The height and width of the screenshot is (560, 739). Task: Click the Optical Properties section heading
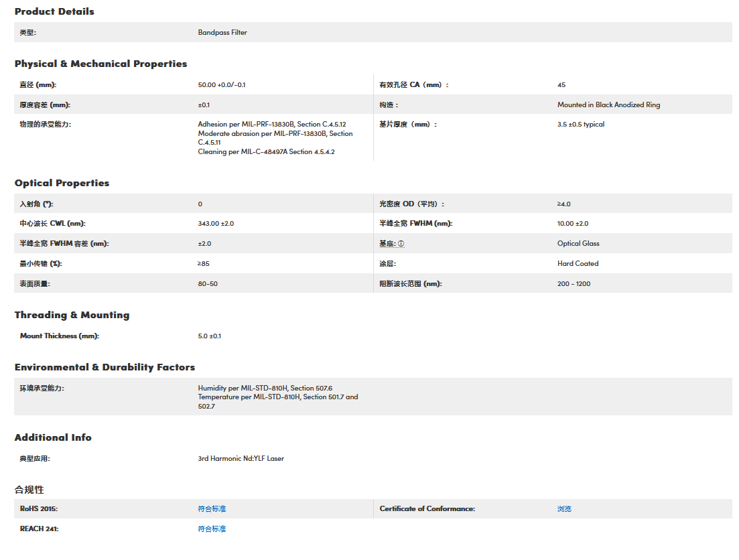coord(62,183)
